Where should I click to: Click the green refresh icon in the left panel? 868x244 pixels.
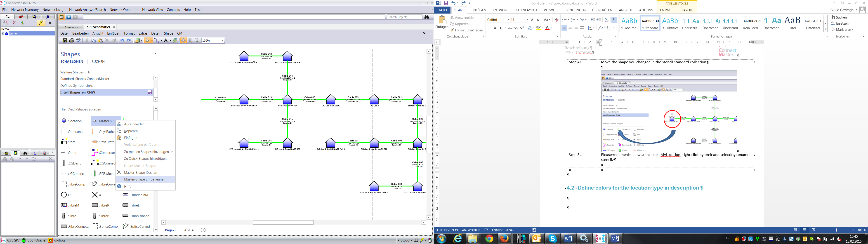click(23, 23)
